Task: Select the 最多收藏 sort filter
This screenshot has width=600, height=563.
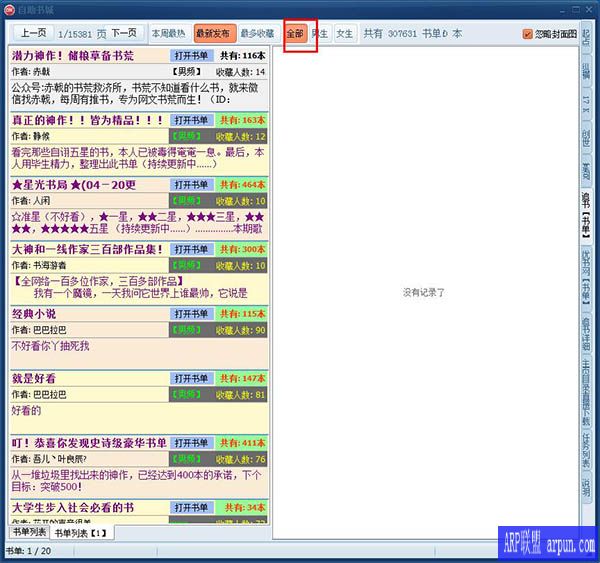Action: [257, 33]
